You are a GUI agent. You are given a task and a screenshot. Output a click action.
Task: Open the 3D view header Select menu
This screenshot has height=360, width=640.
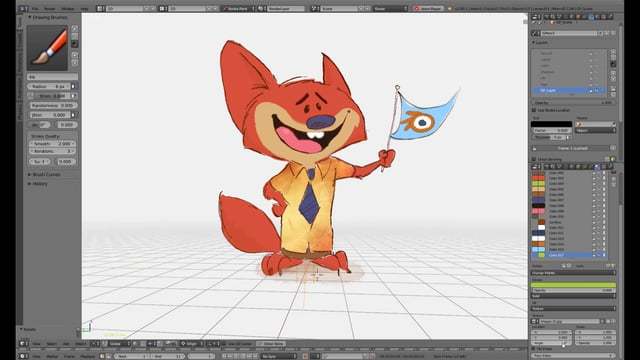coord(51,344)
